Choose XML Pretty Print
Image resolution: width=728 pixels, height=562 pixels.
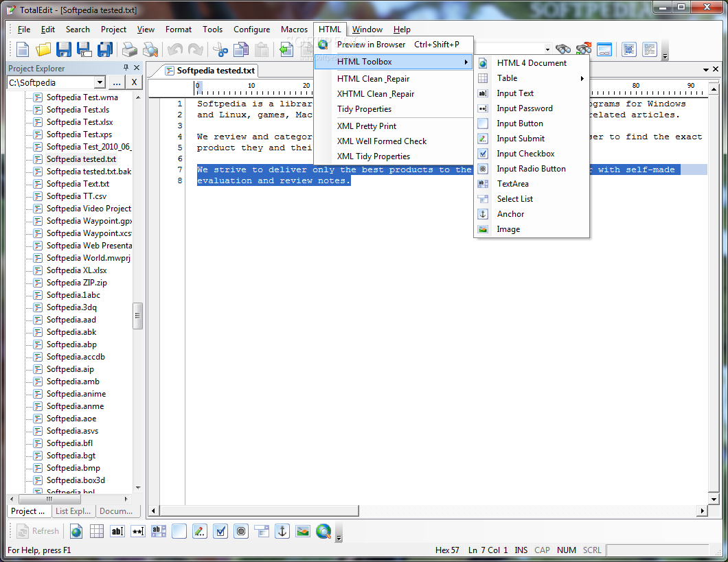coord(393,126)
